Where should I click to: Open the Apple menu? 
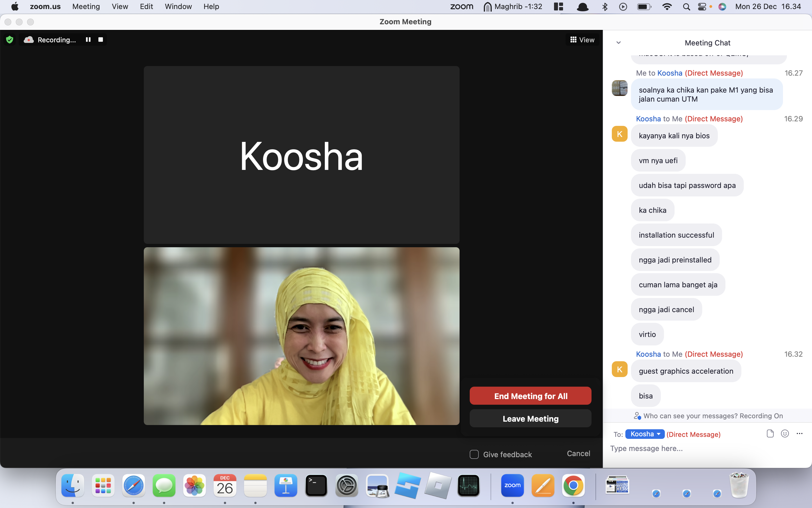(x=15, y=6)
